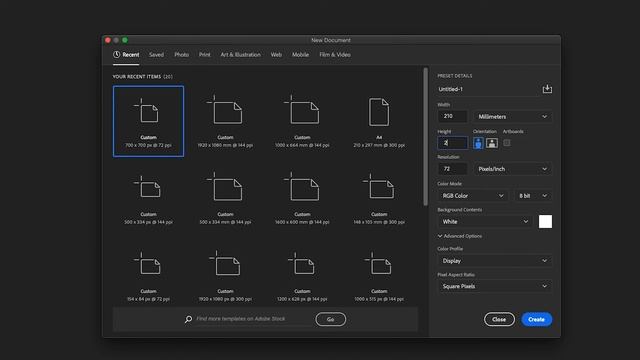This screenshot has height=360, width=640.
Task: Click the save document preset icon
Action: pos(547,89)
